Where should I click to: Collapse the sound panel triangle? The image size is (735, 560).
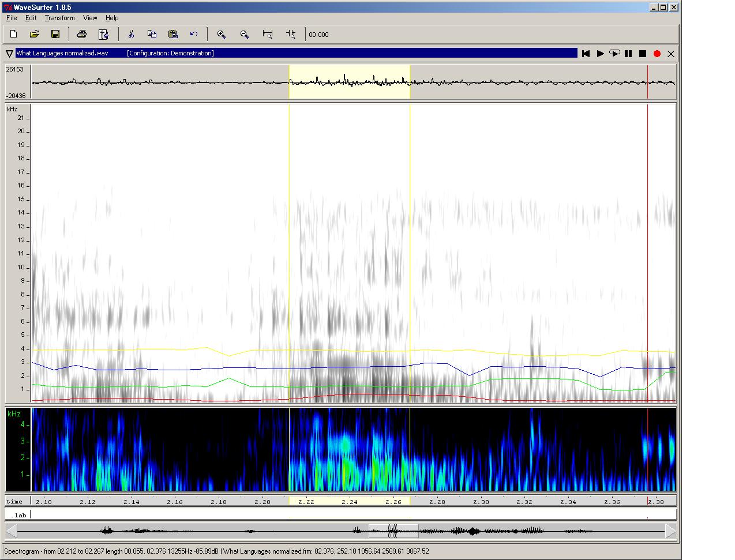[x=9, y=54]
